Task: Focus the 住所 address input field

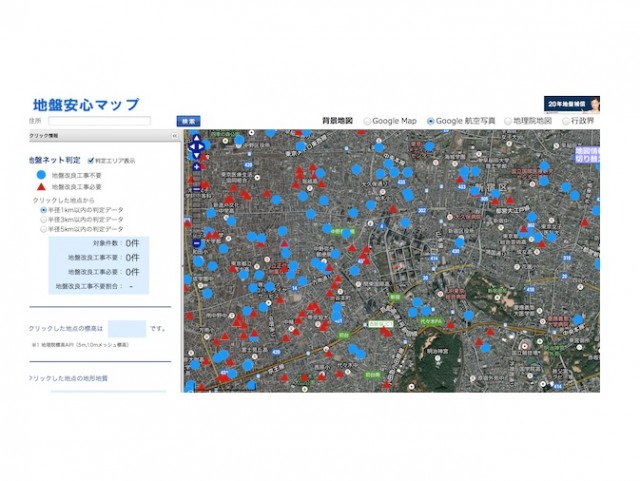Action: click(102, 121)
